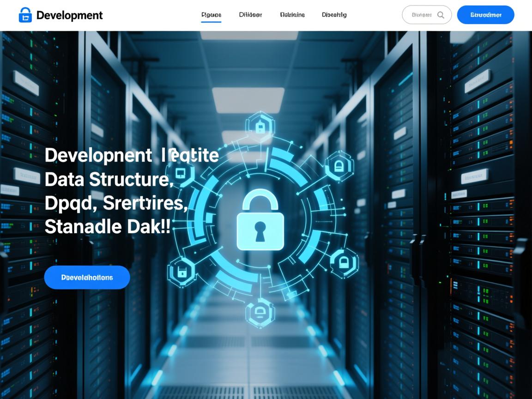Go to the fourth navigation item "Diseahig"

pyautogui.click(x=334, y=15)
